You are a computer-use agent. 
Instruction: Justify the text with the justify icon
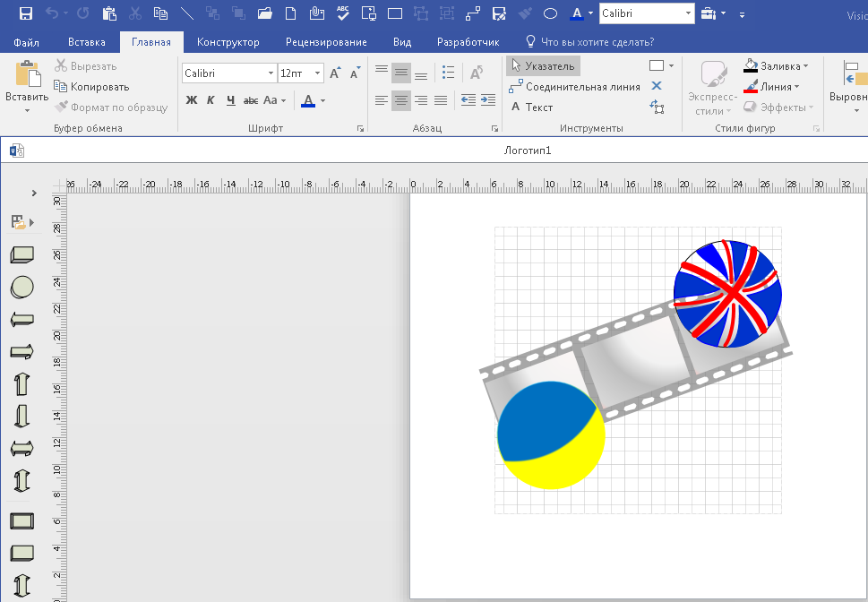point(441,100)
